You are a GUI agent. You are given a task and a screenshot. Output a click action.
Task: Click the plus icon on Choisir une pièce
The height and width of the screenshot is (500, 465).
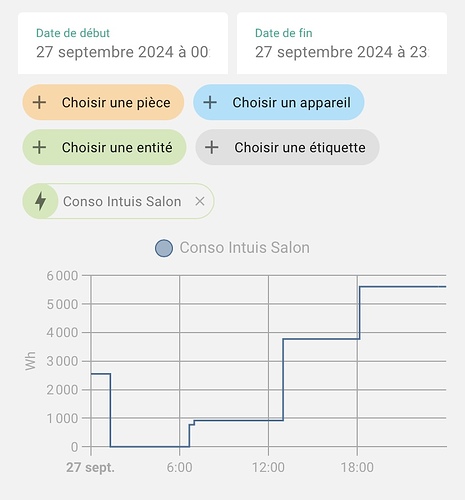(x=39, y=102)
